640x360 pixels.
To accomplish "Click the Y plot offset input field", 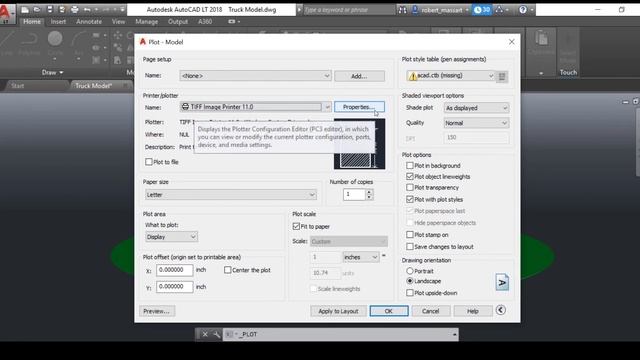I will (x=174, y=287).
